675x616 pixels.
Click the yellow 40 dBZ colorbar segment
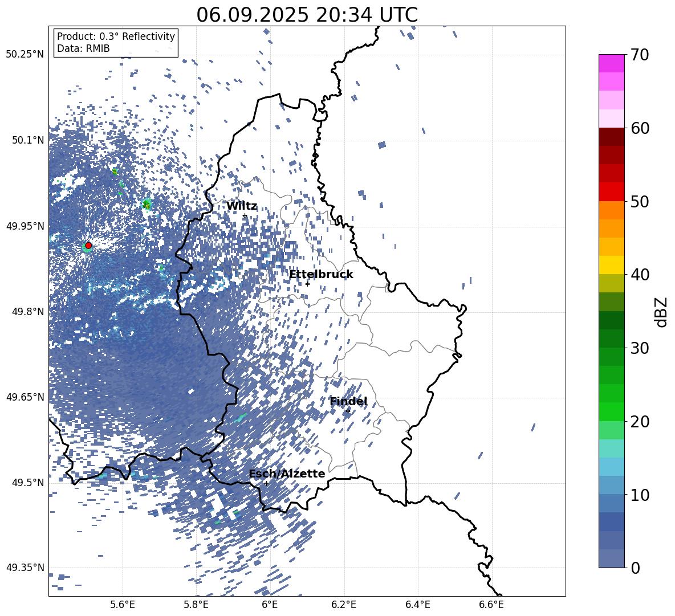pyautogui.click(x=611, y=265)
